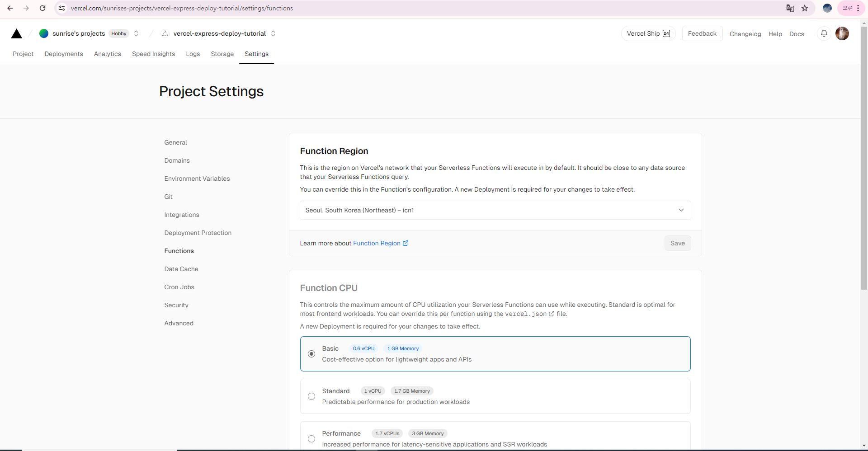Click external link icon beside vercel.json
Viewport: 868px width, 451px height.
(552, 314)
